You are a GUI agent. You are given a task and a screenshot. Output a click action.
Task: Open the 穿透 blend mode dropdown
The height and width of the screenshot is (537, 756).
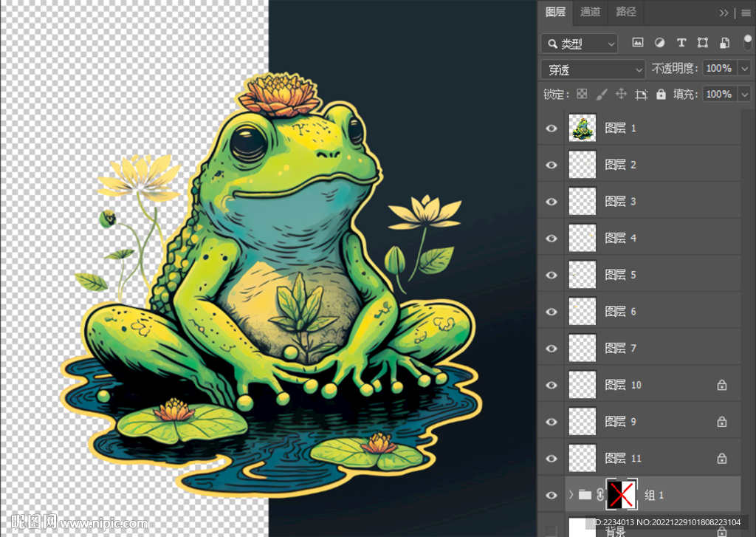(x=594, y=69)
